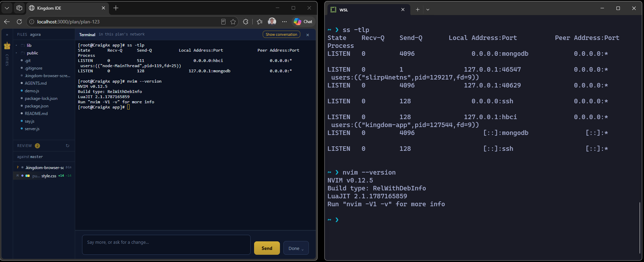
Task: Open the tab search dropdown chevron in browser
Action: [7, 8]
